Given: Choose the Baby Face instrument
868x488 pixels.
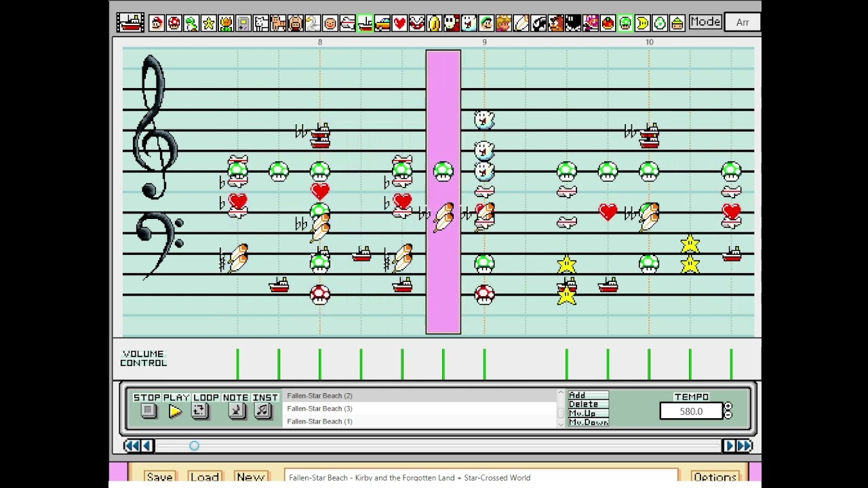Looking at the screenshot, I should click(x=330, y=23).
